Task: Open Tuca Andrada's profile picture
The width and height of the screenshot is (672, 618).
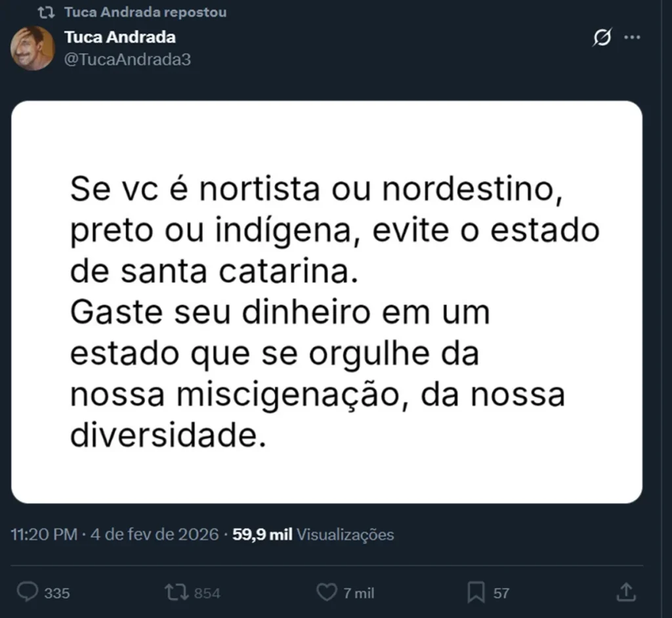Action: pyautogui.click(x=32, y=48)
